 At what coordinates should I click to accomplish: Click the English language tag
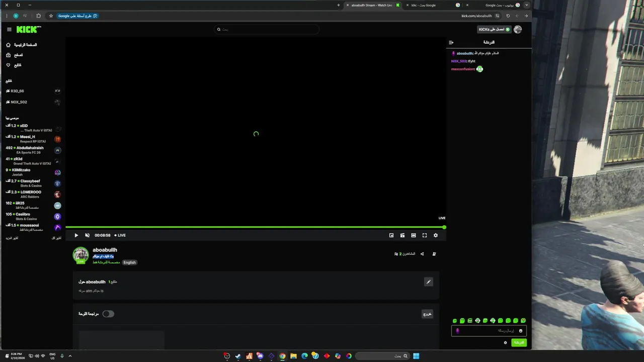(x=129, y=262)
